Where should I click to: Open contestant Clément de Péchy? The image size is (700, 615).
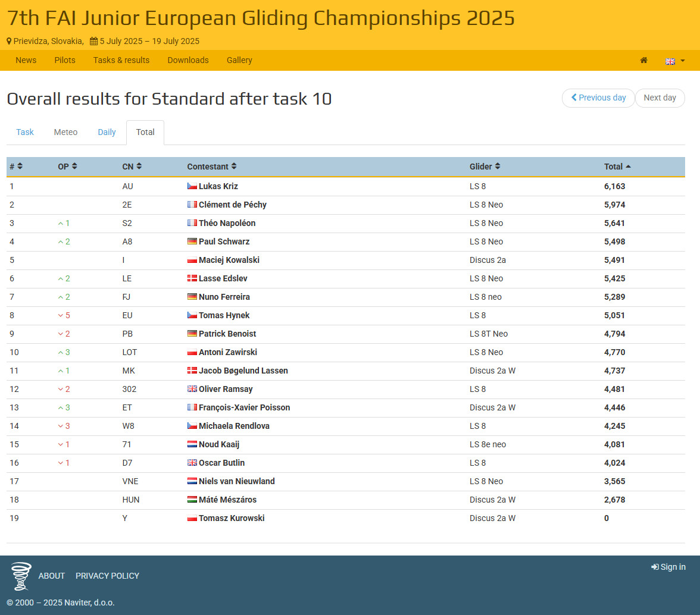coord(232,205)
